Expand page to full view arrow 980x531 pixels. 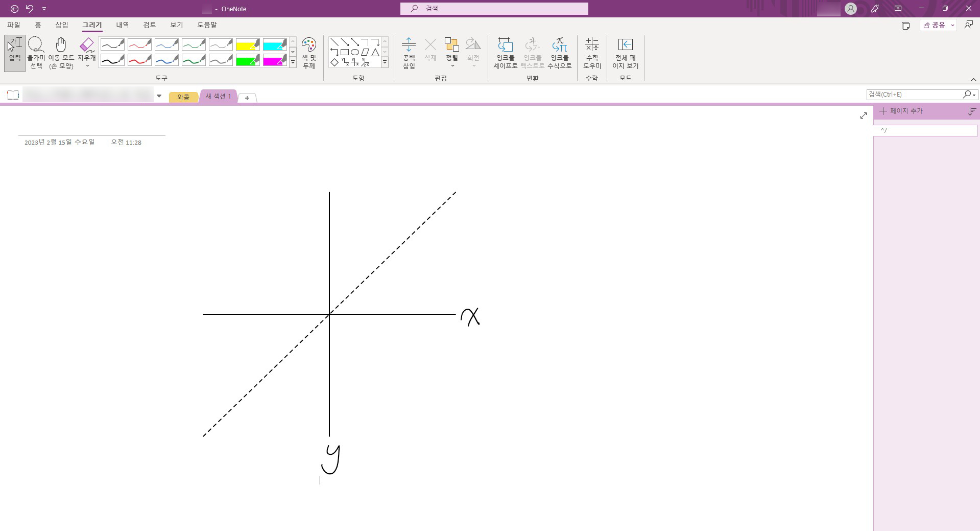(x=864, y=116)
